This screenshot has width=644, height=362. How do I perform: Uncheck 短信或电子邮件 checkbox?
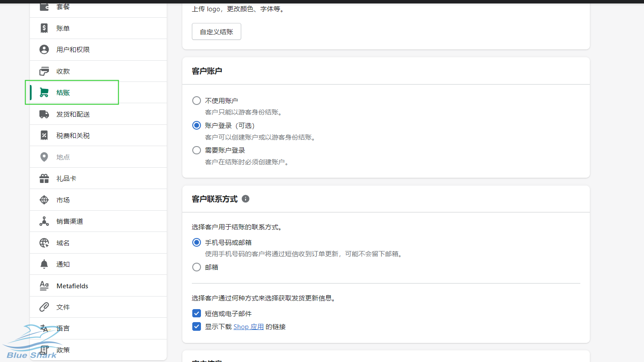pos(197,313)
